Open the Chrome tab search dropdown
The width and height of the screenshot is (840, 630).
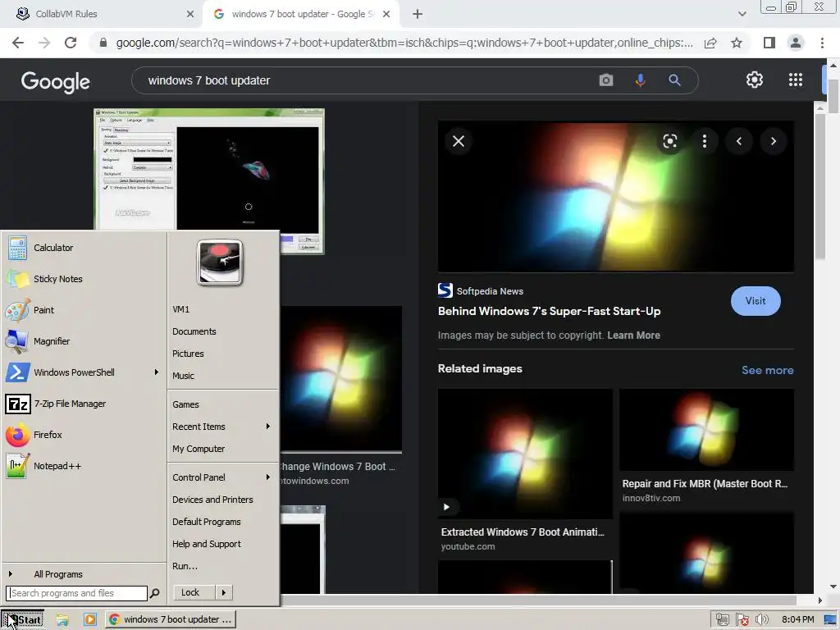(x=742, y=14)
